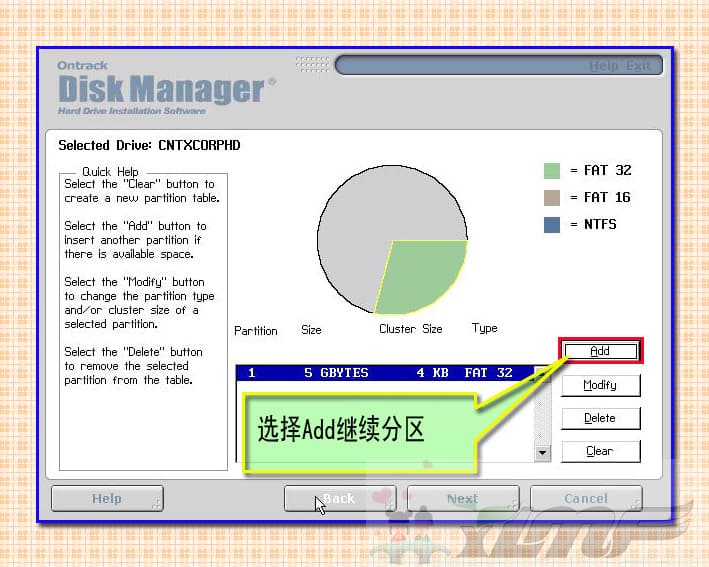This screenshot has width=709, height=567.
Task: Proceed with the Next button
Action: coord(463,499)
